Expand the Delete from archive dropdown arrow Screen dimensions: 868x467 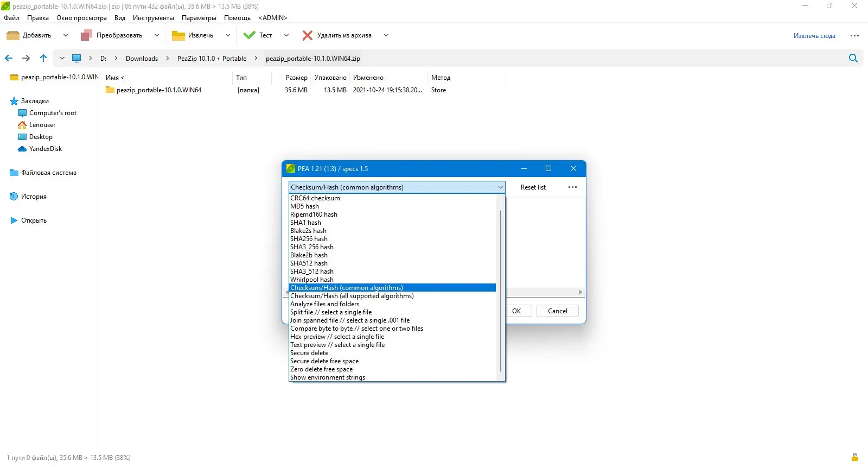[386, 35]
